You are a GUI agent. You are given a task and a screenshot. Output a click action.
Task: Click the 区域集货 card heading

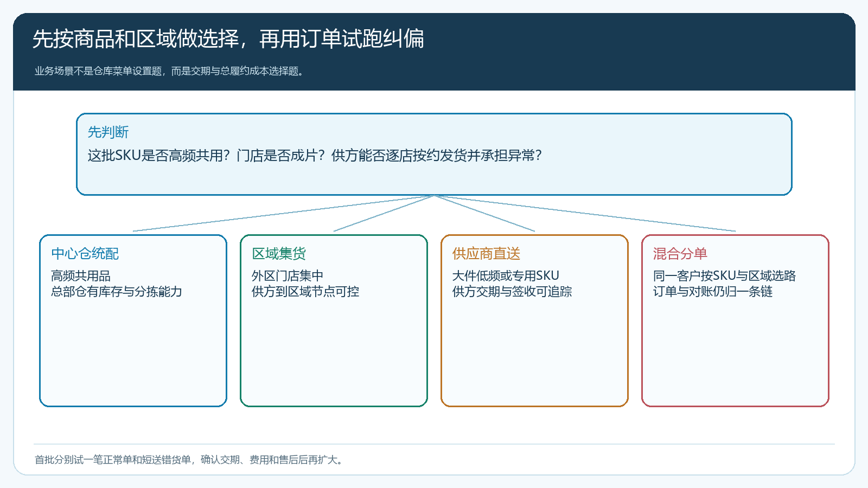tap(279, 254)
